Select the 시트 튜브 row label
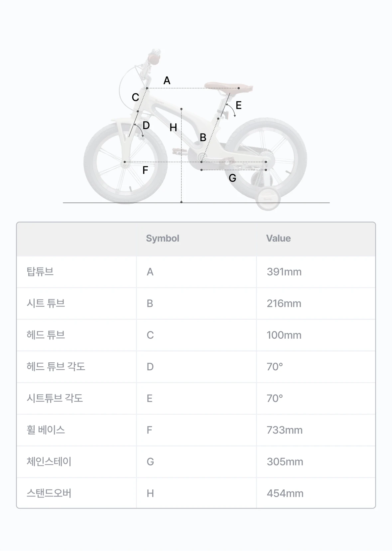The image size is (392, 551). pos(46,303)
